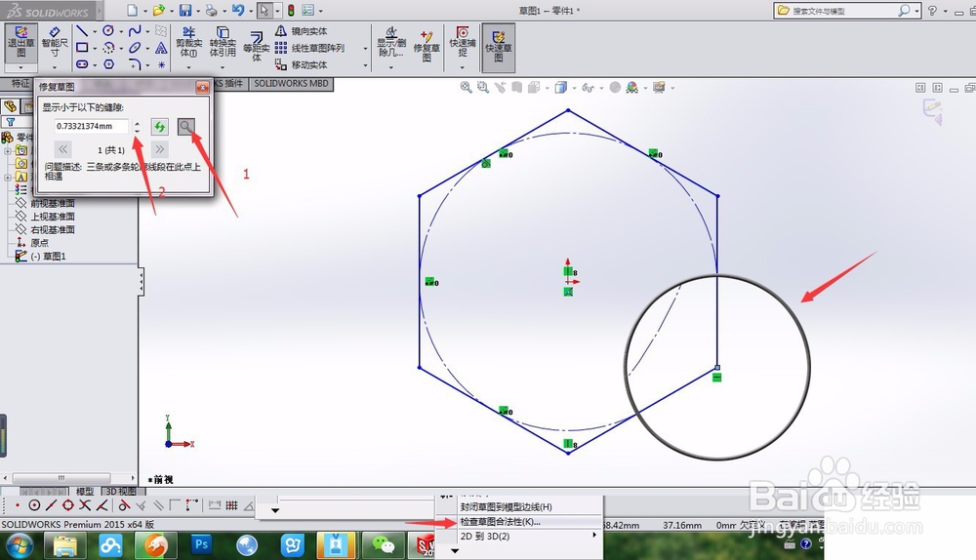Screen dimensions: 976x560
Task: Click the Exit Sketch (退出草图) button
Action: (21, 42)
